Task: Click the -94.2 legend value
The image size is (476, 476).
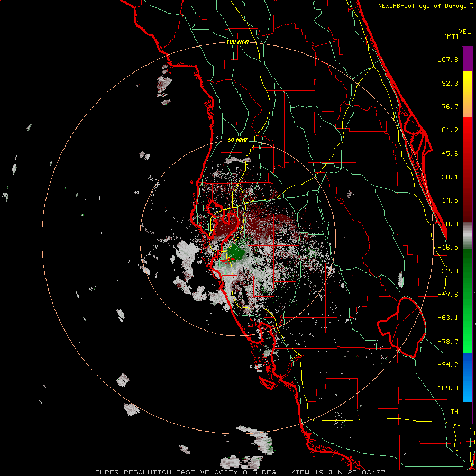Action: coord(448,364)
